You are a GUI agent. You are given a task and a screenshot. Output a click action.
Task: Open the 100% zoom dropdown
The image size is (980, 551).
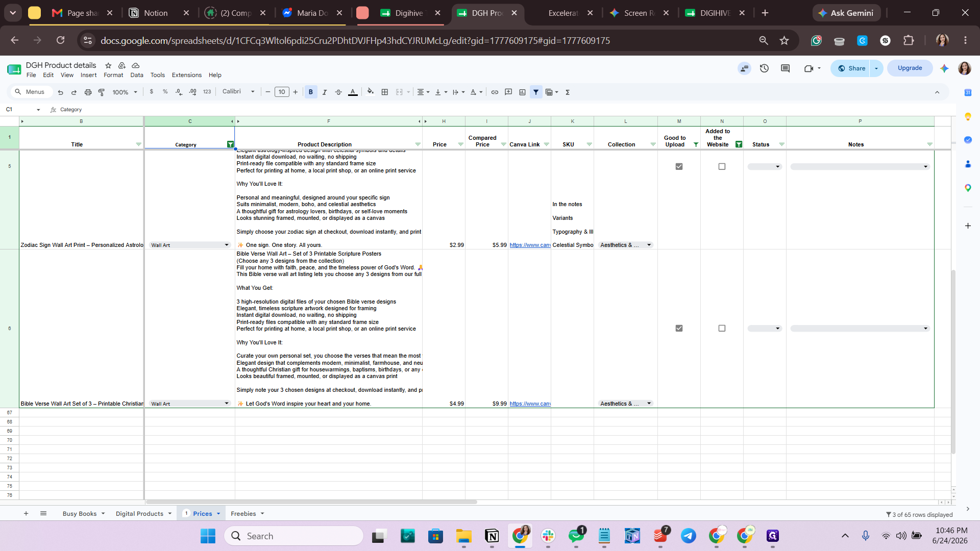pos(125,92)
